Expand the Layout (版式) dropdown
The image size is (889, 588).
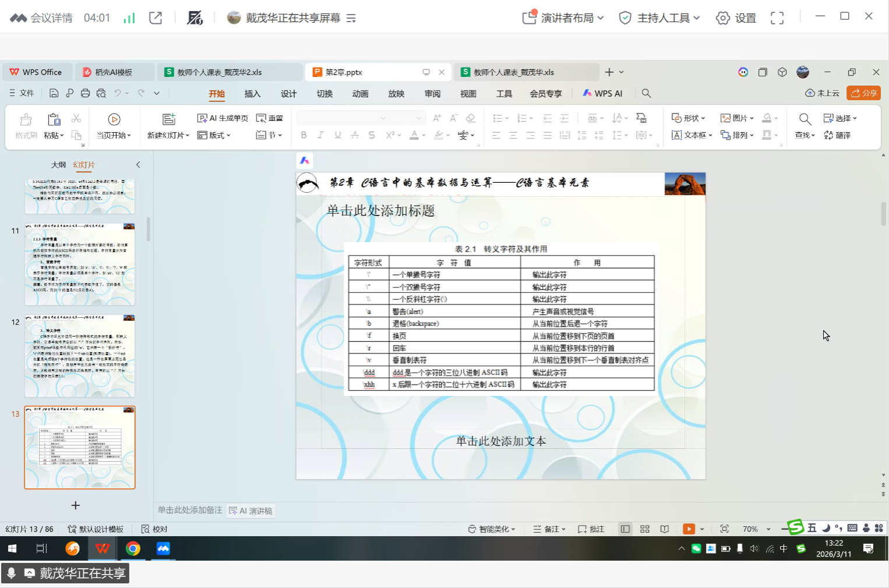(x=214, y=135)
